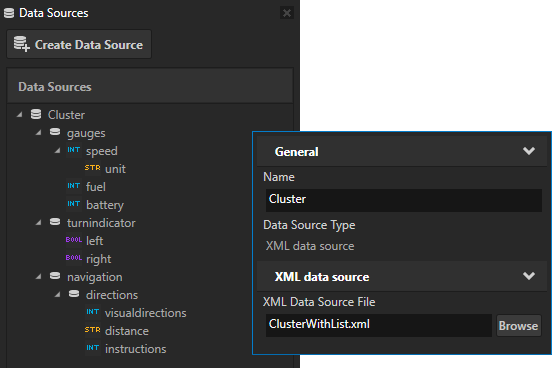Click the gauges data object icon
This screenshot has width=552, height=368.
(x=55, y=132)
